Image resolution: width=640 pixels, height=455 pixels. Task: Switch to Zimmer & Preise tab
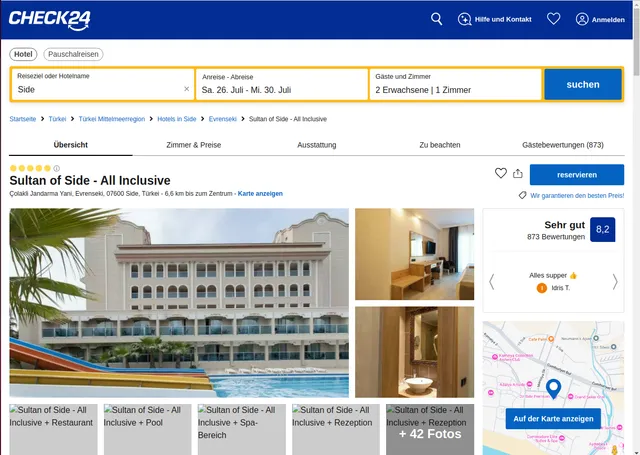click(x=193, y=145)
